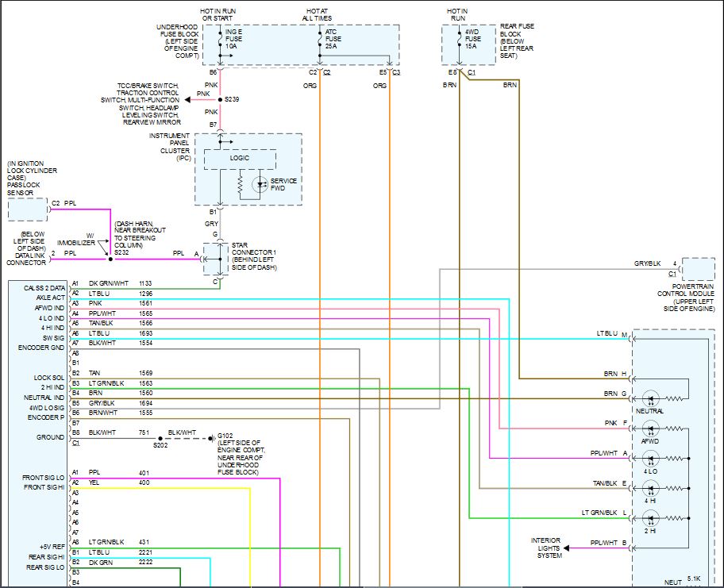Click the INTERIOR LIGHTS SYSTEM label

click(x=548, y=548)
